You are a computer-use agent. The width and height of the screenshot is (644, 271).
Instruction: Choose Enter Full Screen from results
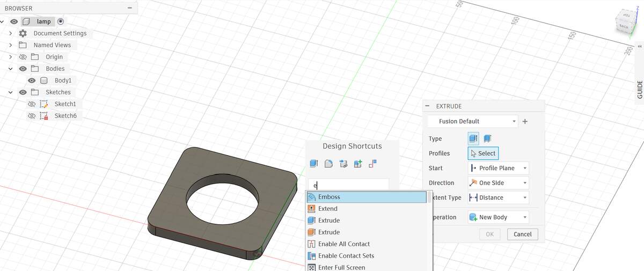coord(367,267)
